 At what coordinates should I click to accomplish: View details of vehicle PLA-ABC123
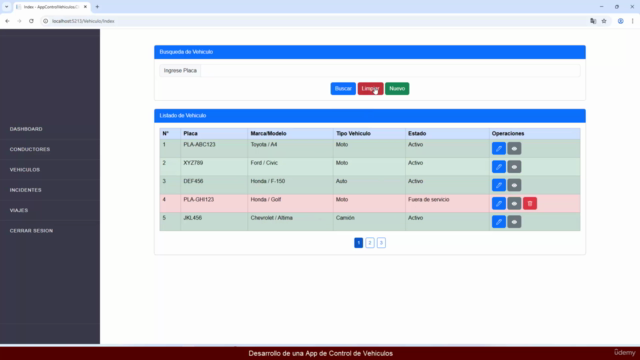coord(514,149)
